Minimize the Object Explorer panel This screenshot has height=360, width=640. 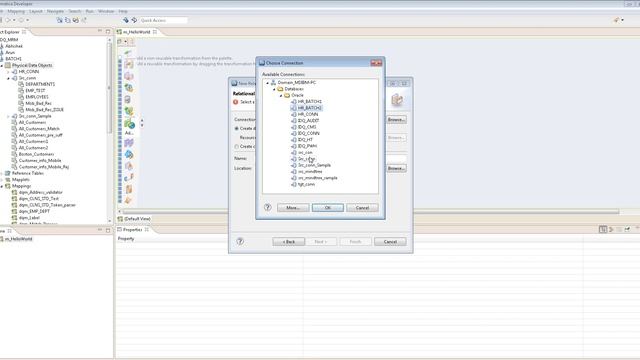[x=100, y=31]
